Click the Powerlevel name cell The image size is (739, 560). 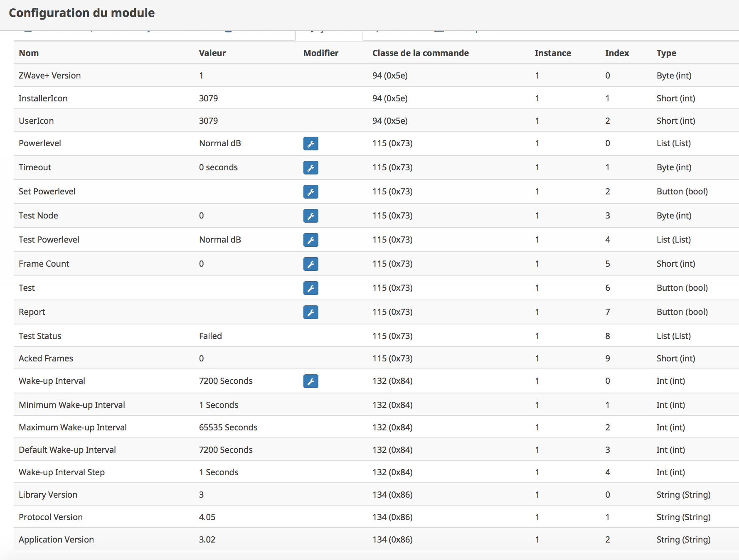point(40,143)
